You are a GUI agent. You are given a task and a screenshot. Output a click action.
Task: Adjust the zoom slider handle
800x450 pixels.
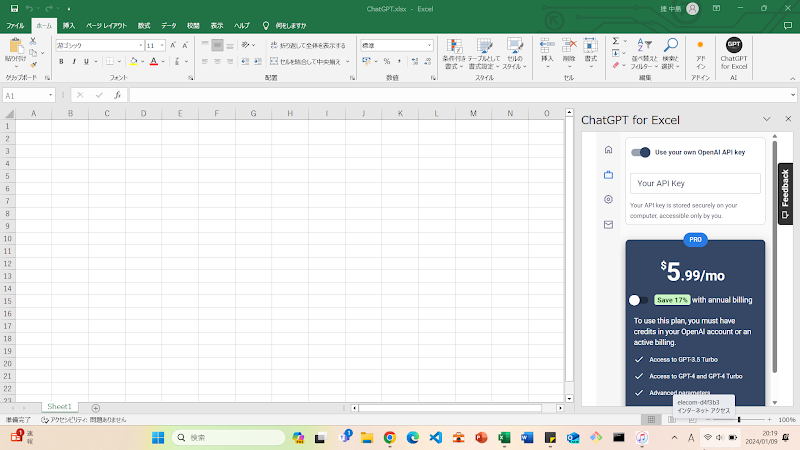(x=739, y=419)
